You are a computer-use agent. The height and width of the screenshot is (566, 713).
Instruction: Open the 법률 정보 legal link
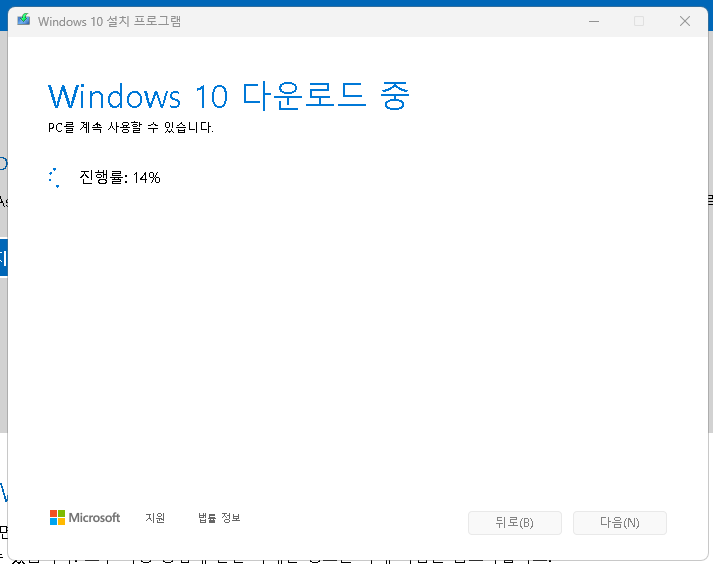pyautogui.click(x=219, y=518)
